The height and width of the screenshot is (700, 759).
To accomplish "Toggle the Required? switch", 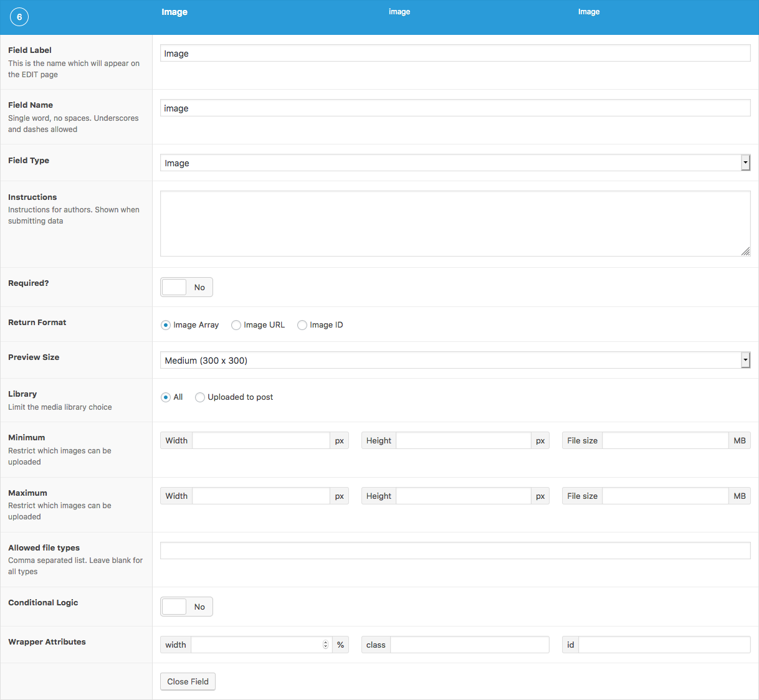I will [174, 287].
